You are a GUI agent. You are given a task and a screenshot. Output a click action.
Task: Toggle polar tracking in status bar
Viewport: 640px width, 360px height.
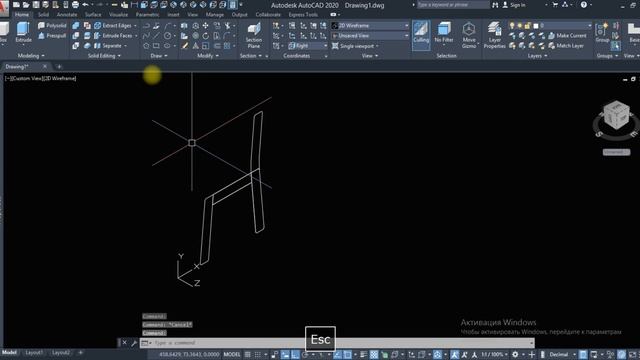305,354
